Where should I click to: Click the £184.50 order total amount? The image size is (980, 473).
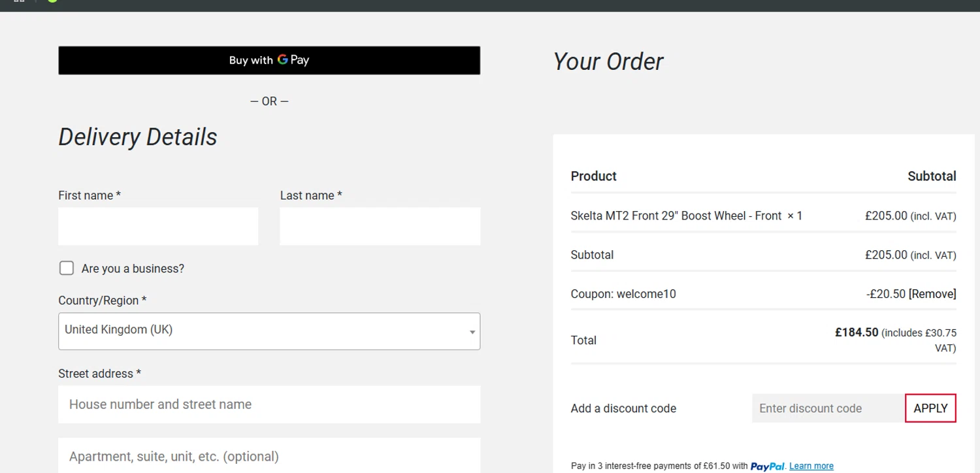(857, 333)
